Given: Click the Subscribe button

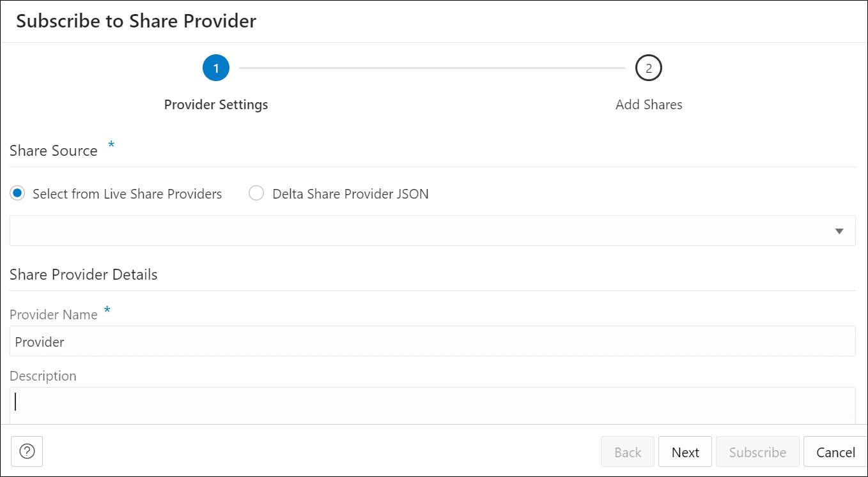Looking at the screenshot, I should (x=757, y=451).
